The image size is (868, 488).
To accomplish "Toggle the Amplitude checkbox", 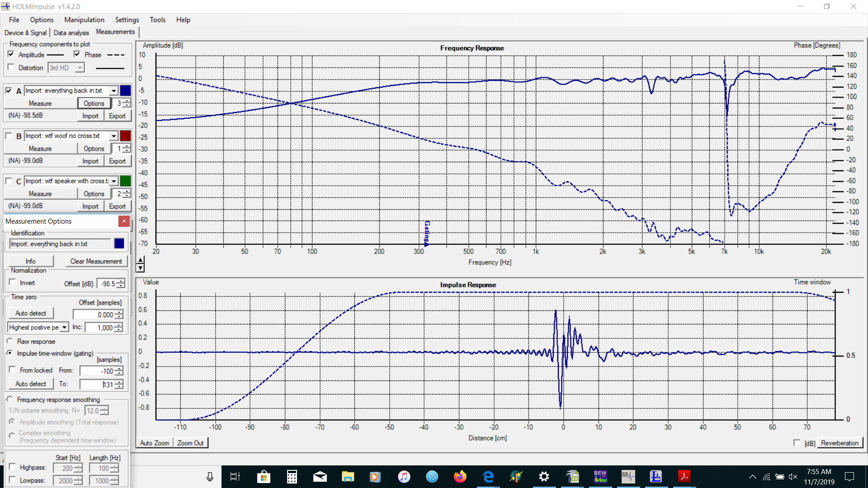I will click(11, 54).
